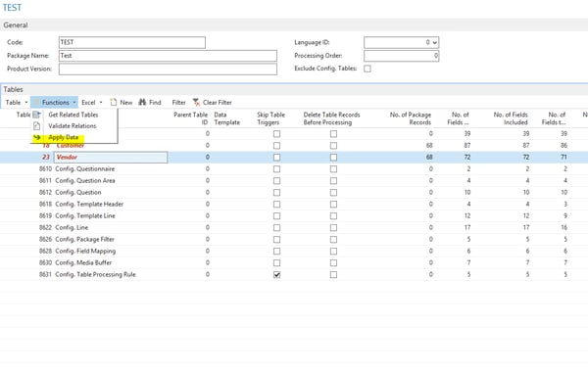Click the Validate Relations page icon
The height and width of the screenshot is (373, 588).
(37, 126)
